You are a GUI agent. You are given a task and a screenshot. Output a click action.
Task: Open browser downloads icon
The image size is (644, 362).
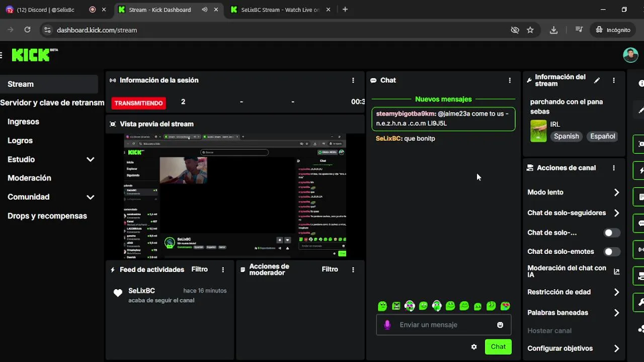click(x=553, y=30)
